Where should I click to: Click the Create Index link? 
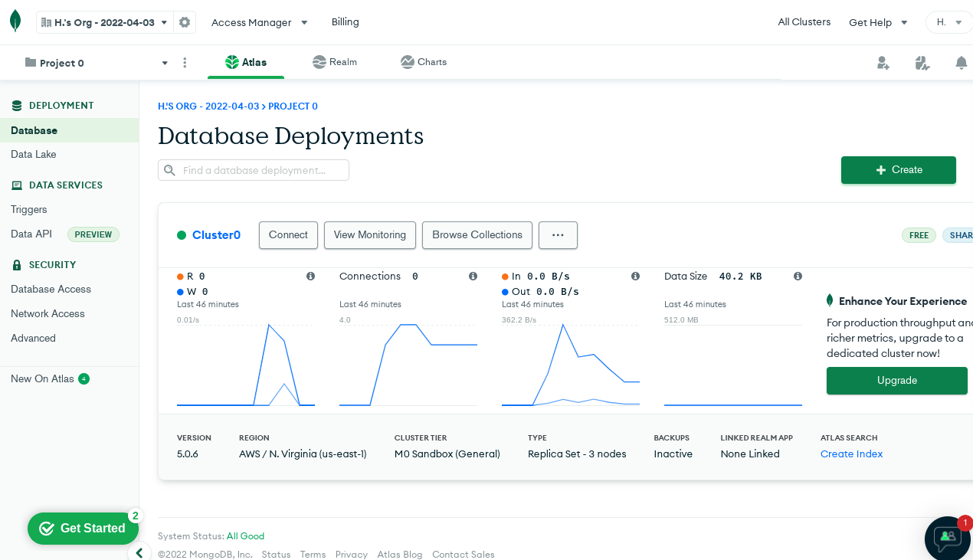point(851,454)
